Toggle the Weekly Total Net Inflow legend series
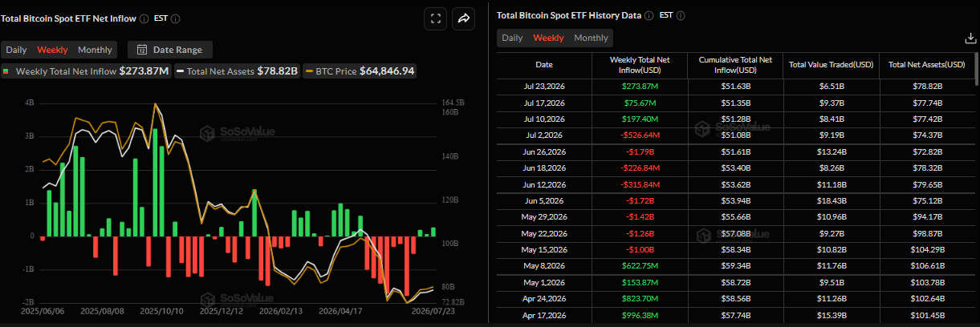This screenshot has height=327, width=980. (x=87, y=71)
